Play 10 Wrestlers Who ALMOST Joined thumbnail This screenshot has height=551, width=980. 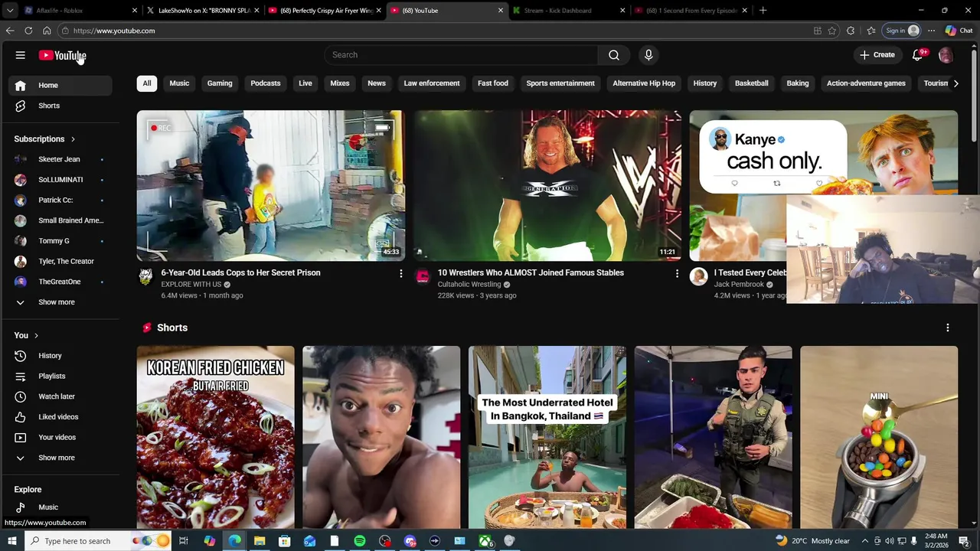coord(547,186)
